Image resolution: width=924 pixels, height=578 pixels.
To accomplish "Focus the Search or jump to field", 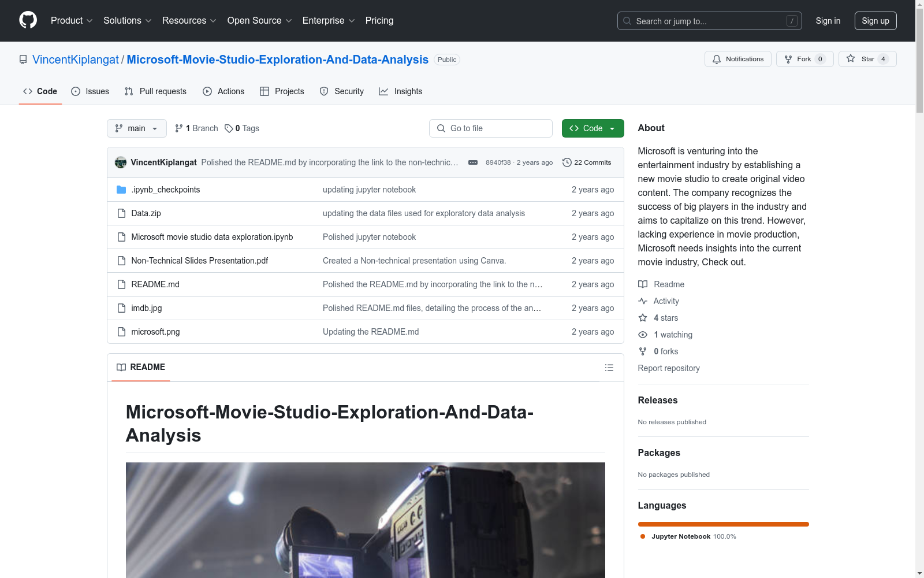I will pyautogui.click(x=710, y=21).
